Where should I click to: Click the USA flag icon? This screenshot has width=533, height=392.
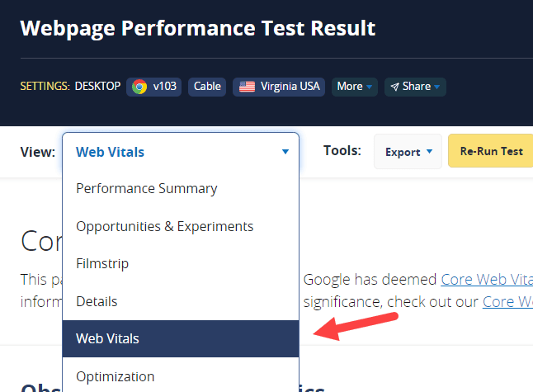click(x=247, y=87)
